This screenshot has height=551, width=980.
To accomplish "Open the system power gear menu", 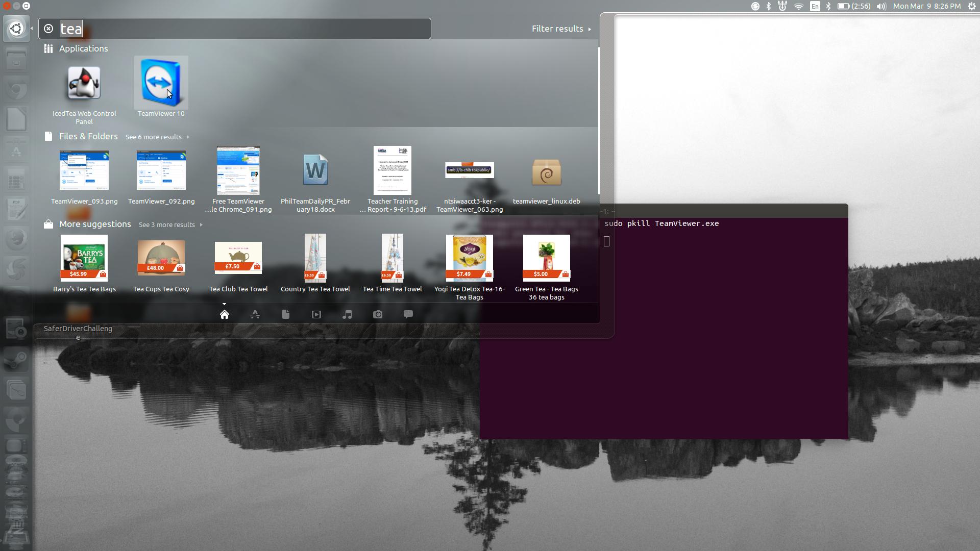I will pos(972,6).
